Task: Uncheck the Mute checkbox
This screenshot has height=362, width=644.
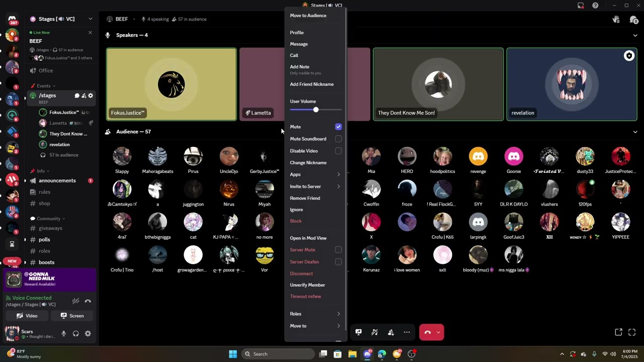Action: coord(338,127)
